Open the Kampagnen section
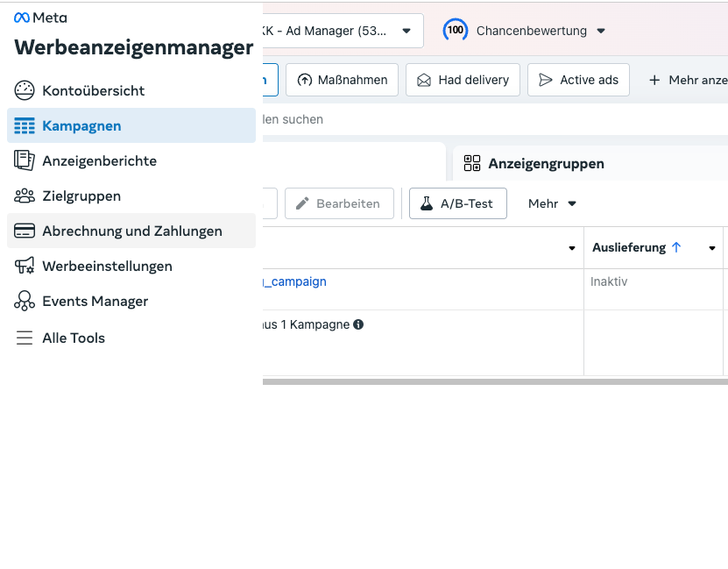The image size is (728, 569). (x=131, y=125)
